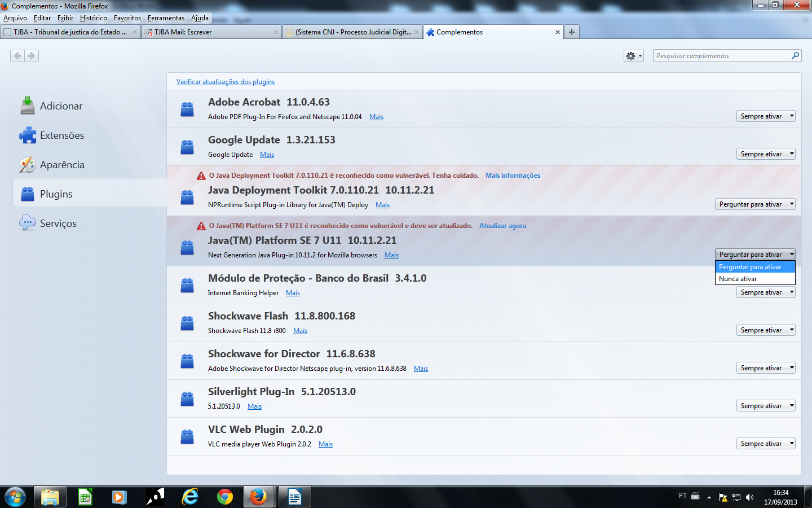The height and width of the screenshot is (508, 812).
Task: Click the clock showing 16:34
Action: [780, 493]
